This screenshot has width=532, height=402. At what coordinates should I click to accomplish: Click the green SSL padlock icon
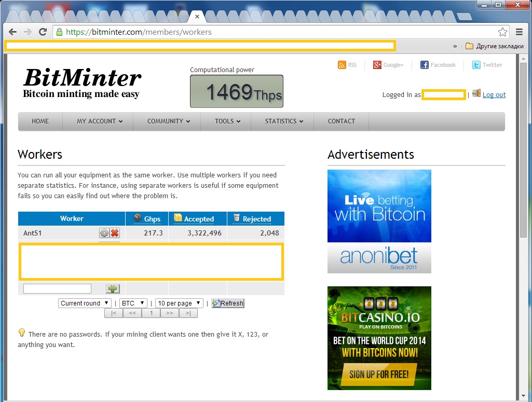click(59, 32)
